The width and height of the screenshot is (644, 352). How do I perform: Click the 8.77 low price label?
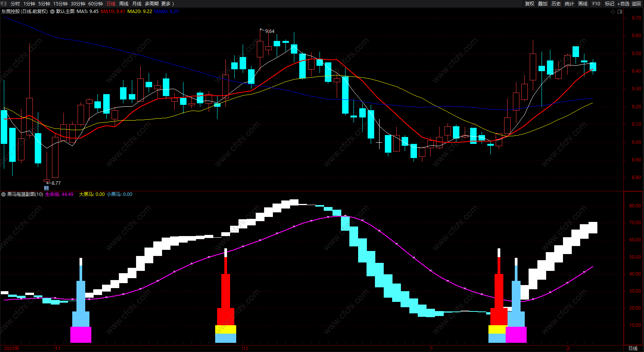coord(56,183)
